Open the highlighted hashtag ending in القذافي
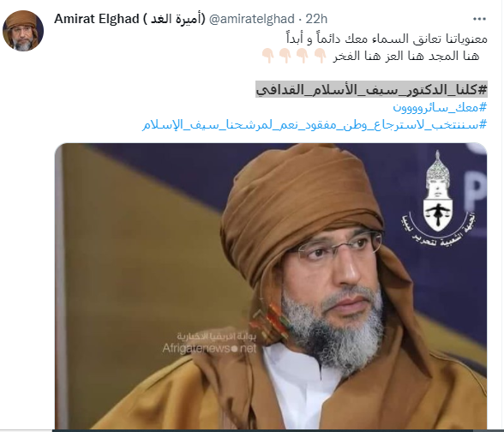504x432 pixels. pyautogui.click(x=372, y=89)
